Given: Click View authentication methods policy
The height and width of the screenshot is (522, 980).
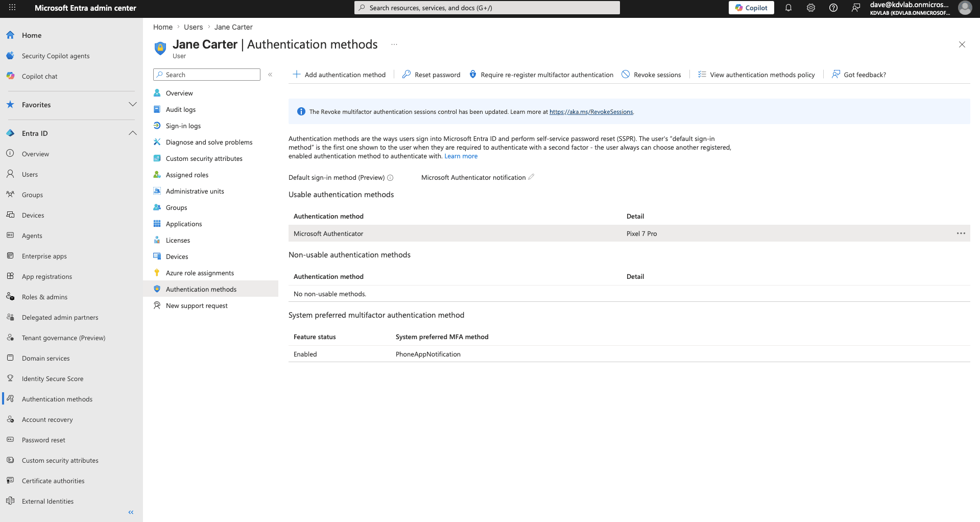Looking at the screenshot, I should (756, 75).
